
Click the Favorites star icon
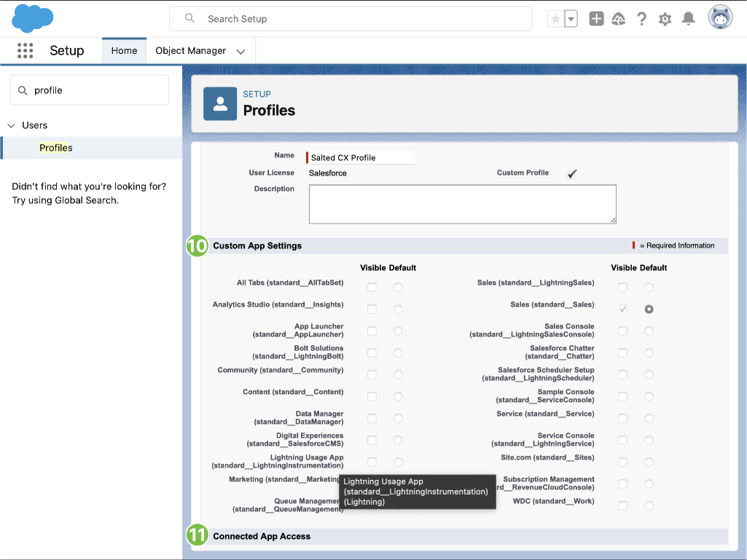(x=555, y=19)
